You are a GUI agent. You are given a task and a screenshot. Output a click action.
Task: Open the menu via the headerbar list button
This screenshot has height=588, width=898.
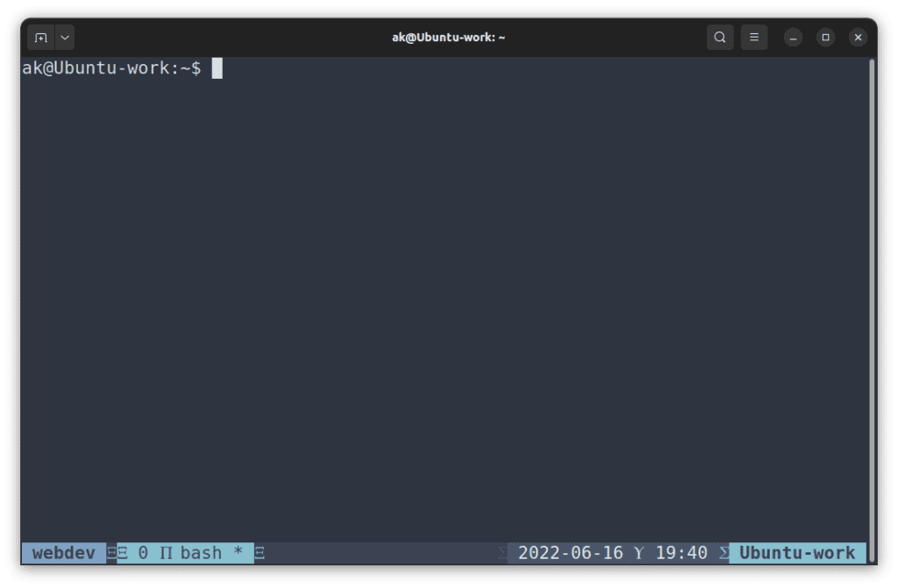754,37
